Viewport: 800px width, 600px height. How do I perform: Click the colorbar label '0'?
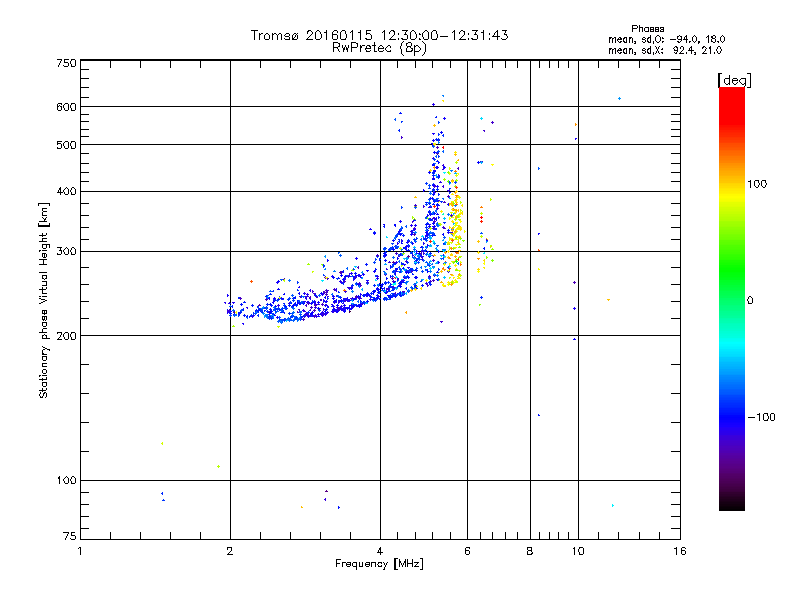coord(750,301)
